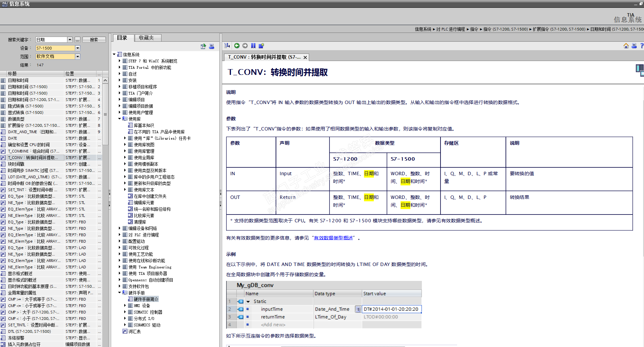Select tree item 硬件手册简介
Viewport: 644px width, 347px height.
pos(146,299)
